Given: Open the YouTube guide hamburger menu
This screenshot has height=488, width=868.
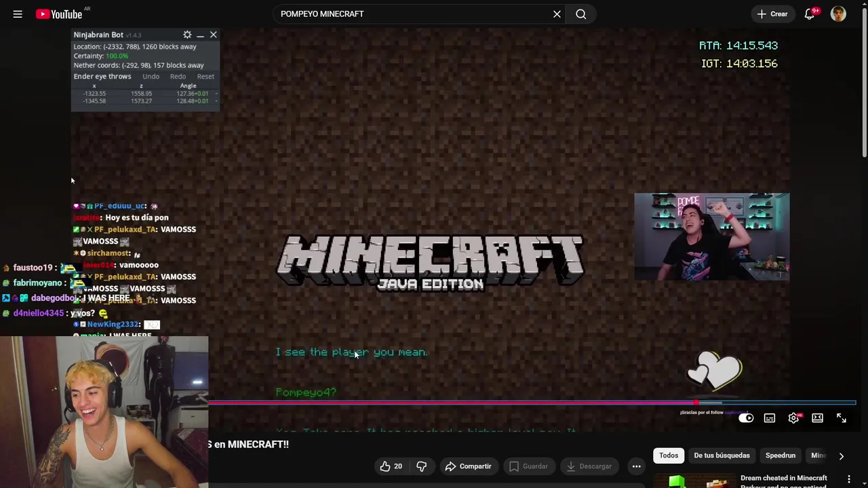Looking at the screenshot, I should [x=18, y=14].
